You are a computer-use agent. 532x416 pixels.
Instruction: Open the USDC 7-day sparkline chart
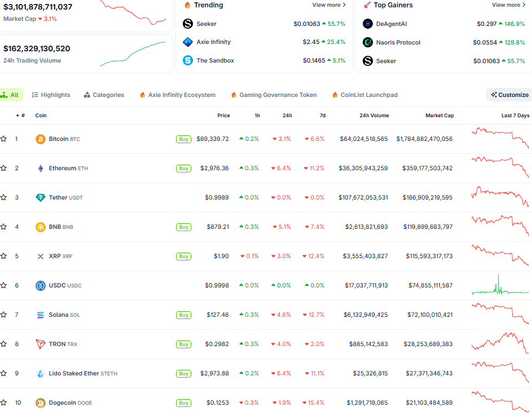500,285
